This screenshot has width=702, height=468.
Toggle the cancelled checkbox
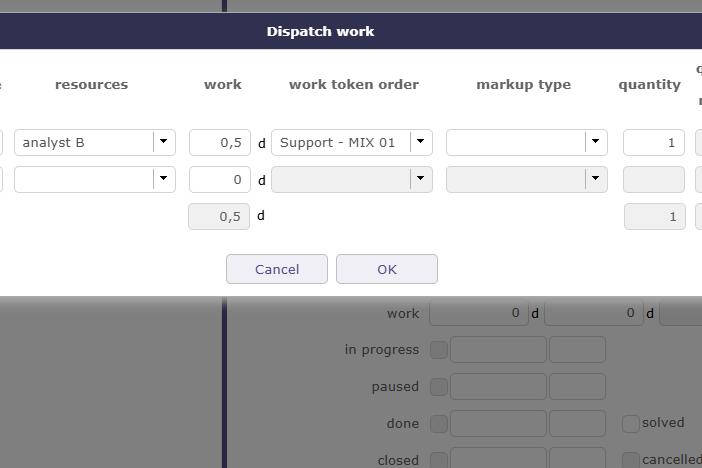tap(630, 460)
